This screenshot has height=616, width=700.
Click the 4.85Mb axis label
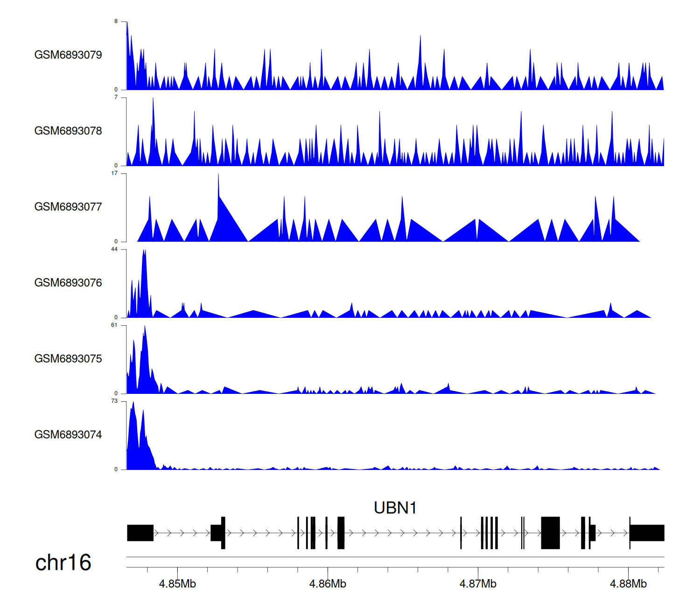(x=177, y=584)
